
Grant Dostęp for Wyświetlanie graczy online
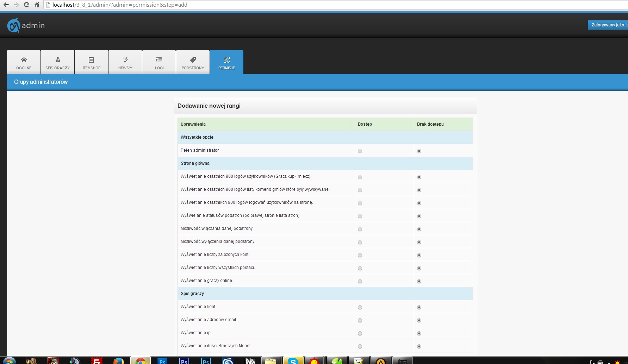(360, 281)
